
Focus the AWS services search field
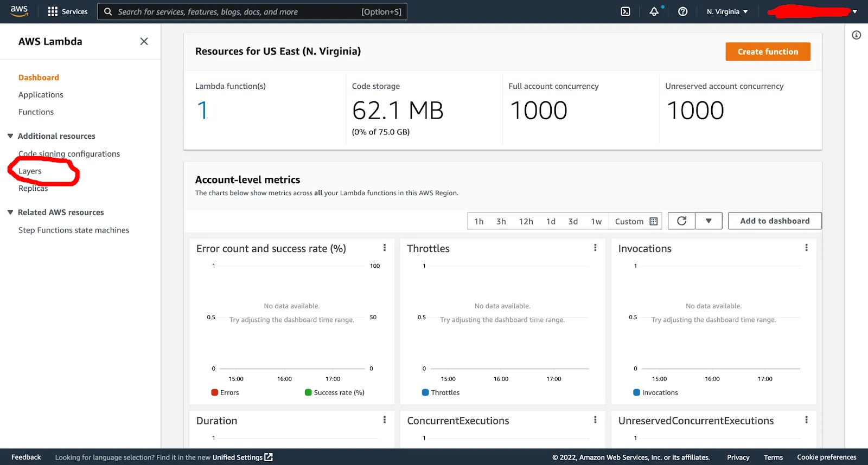click(x=252, y=11)
